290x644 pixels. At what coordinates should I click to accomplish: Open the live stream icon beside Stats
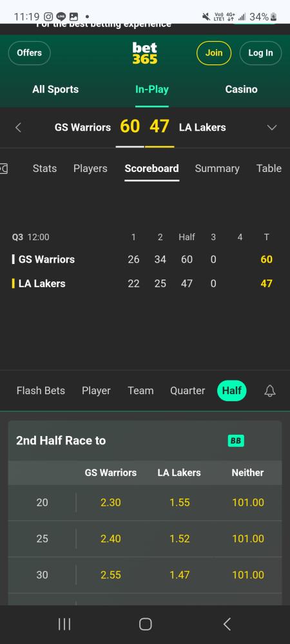pos(4,168)
